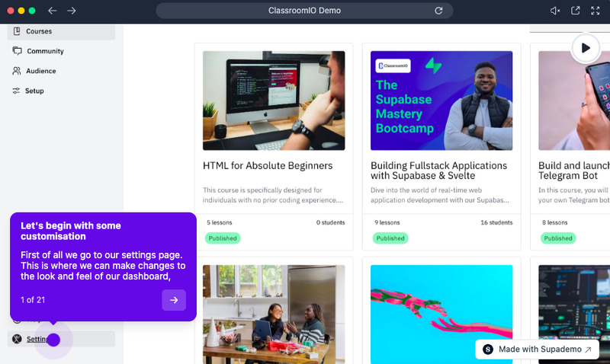
Task: Click Building Fullstack Applications course title
Action: [x=438, y=171]
